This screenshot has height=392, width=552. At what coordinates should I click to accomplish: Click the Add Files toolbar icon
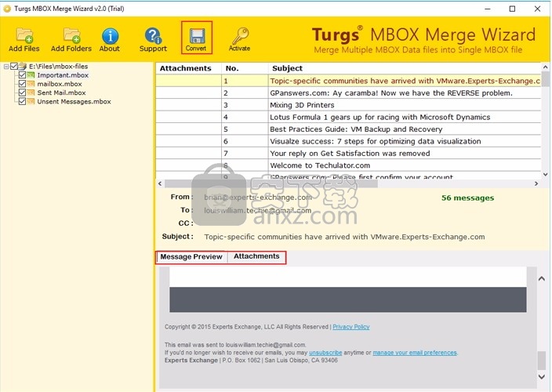click(x=24, y=35)
